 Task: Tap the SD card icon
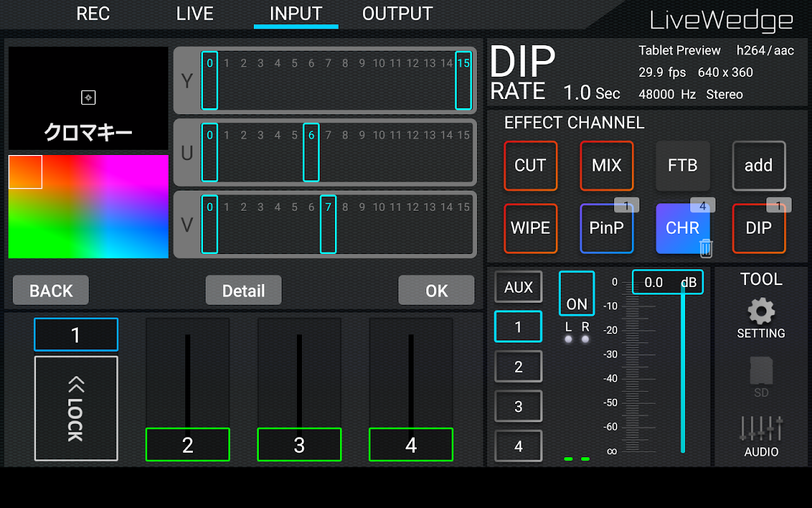point(761,370)
